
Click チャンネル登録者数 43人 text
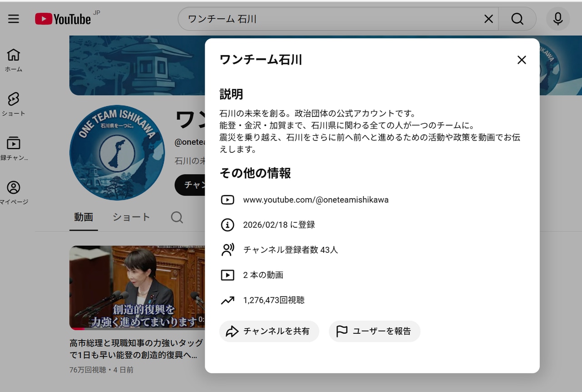coord(291,250)
